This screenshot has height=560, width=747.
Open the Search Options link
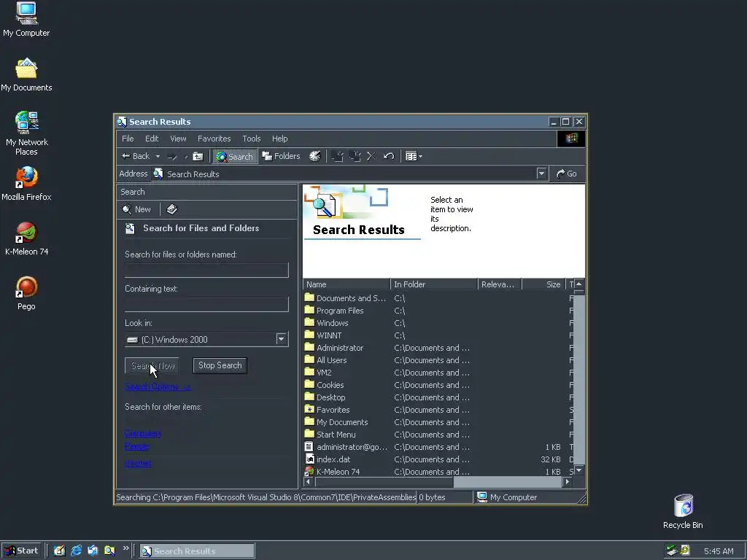pyautogui.click(x=158, y=386)
